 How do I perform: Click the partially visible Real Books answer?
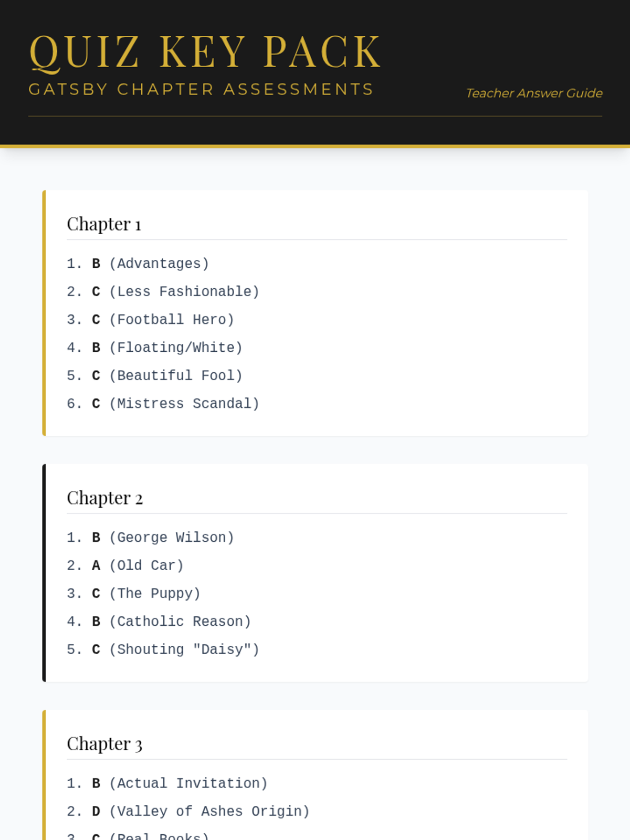[x=138, y=836]
